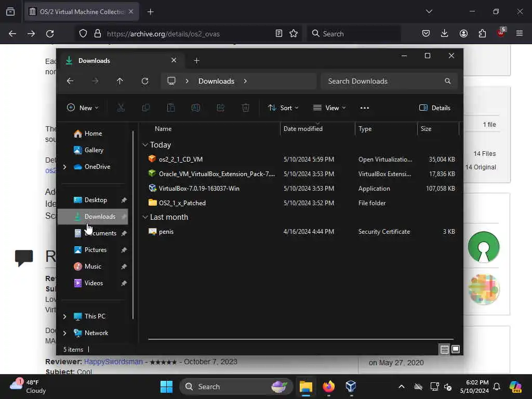
Task: Click the Share icon in Explorer toolbar
Action: click(x=220, y=108)
